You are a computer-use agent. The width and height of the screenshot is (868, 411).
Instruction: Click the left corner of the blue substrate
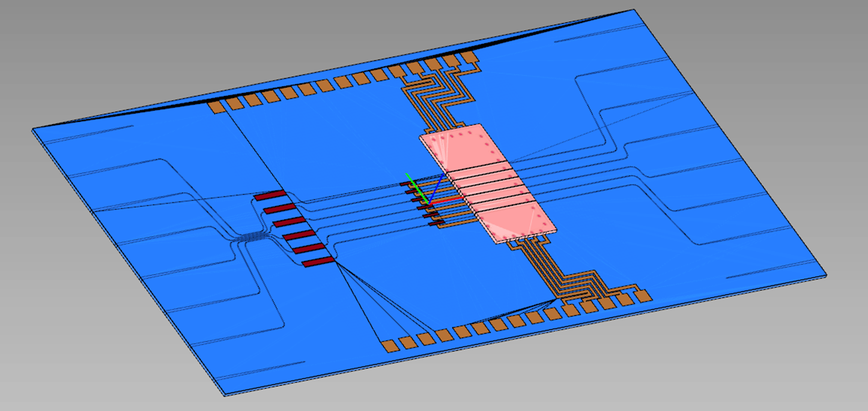click(34, 130)
